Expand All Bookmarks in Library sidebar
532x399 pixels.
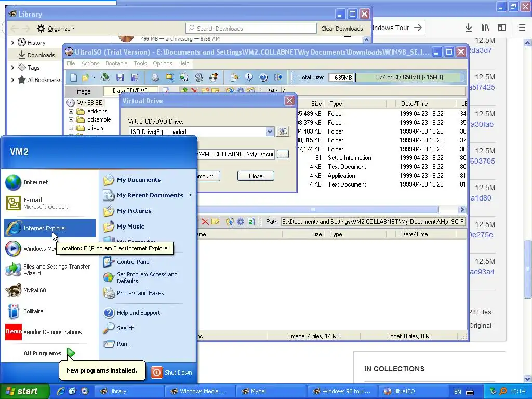coord(12,80)
